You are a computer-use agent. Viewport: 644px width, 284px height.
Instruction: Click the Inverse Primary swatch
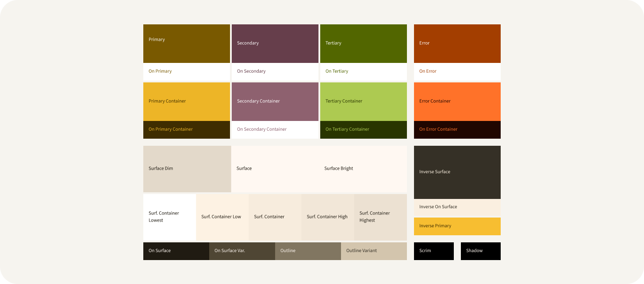pyautogui.click(x=457, y=226)
